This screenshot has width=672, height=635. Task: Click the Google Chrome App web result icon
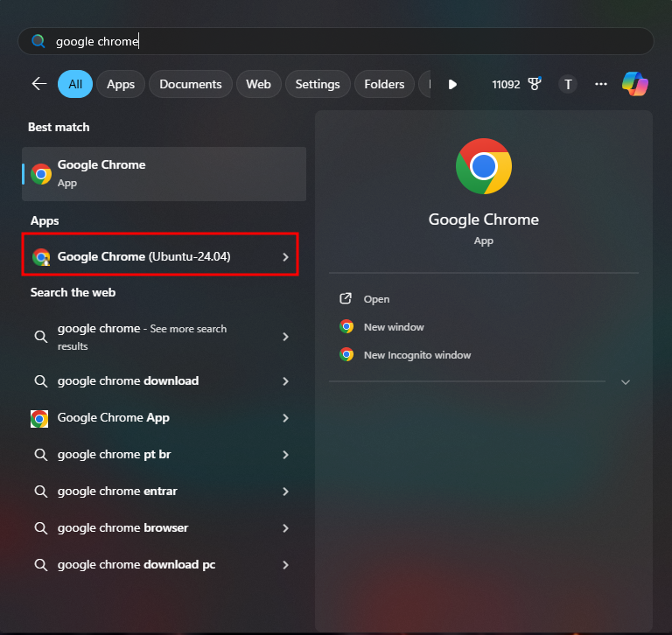coord(39,419)
